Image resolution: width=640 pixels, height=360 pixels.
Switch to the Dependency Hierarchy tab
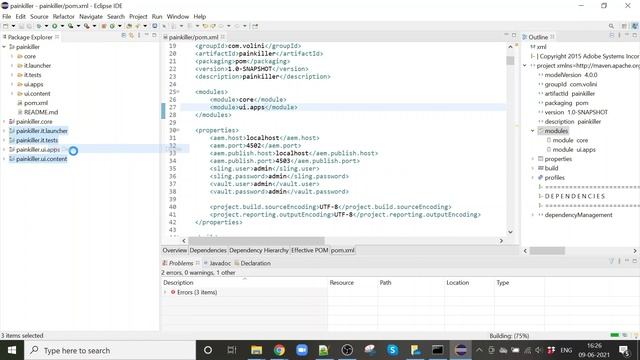pyautogui.click(x=259, y=250)
